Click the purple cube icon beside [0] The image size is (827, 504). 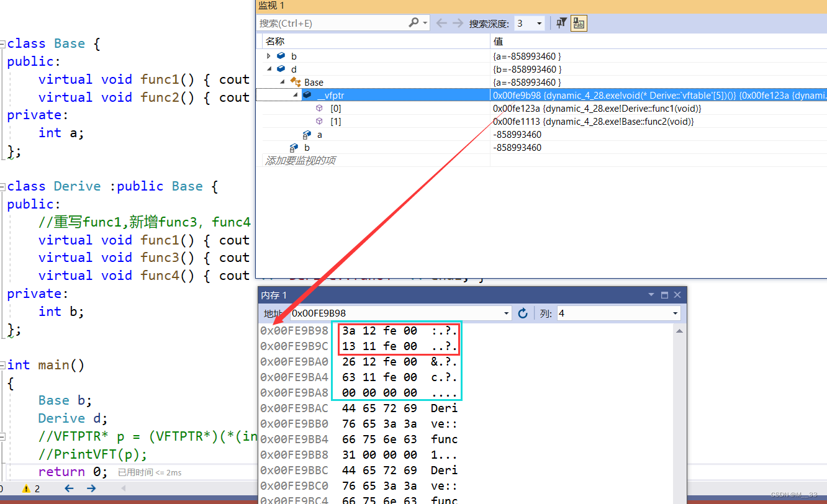pyautogui.click(x=319, y=108)
